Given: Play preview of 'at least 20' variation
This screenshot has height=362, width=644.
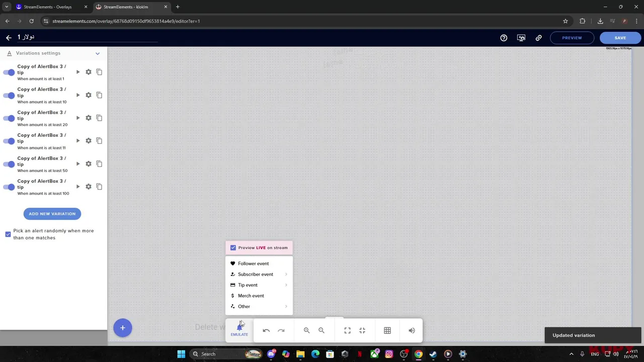Looking at the screenshot, I should 78,118.
